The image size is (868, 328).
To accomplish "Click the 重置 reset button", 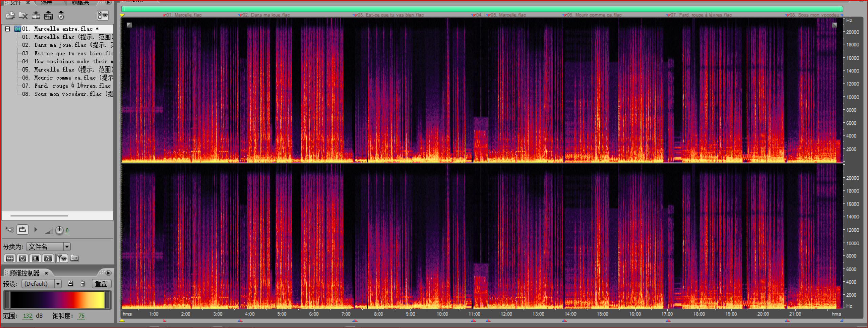I will coord(101,284).
